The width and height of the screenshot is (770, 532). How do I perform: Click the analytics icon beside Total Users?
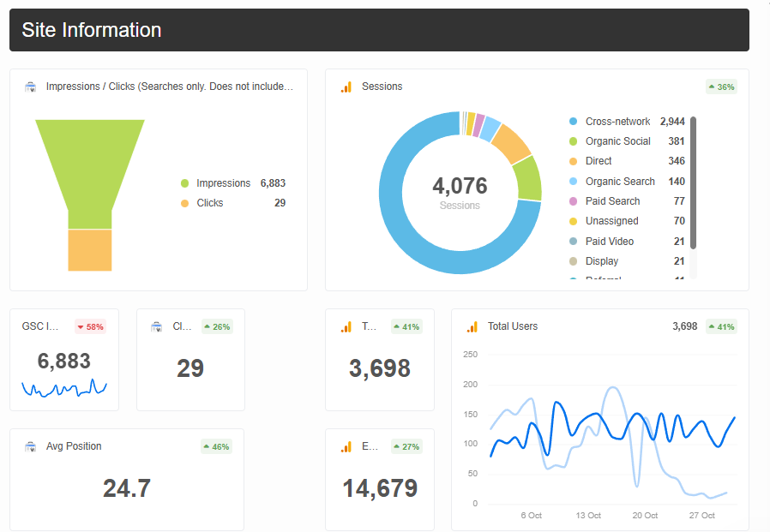point(472,327)
